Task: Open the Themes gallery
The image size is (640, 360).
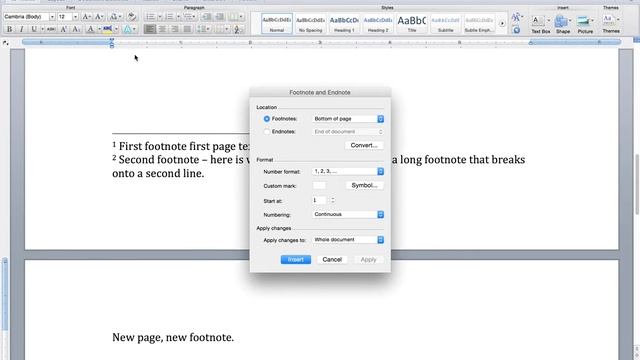Action: coord(611,24)
